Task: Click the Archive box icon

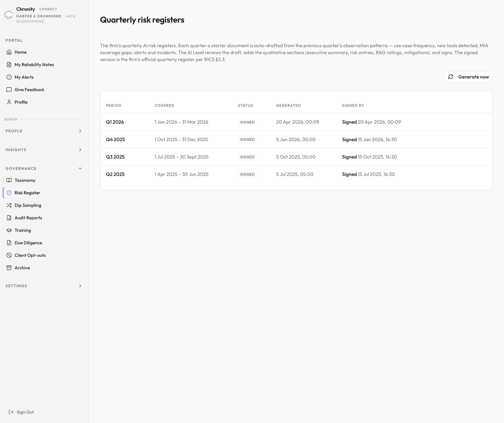Action: click(x=9, y=268)
